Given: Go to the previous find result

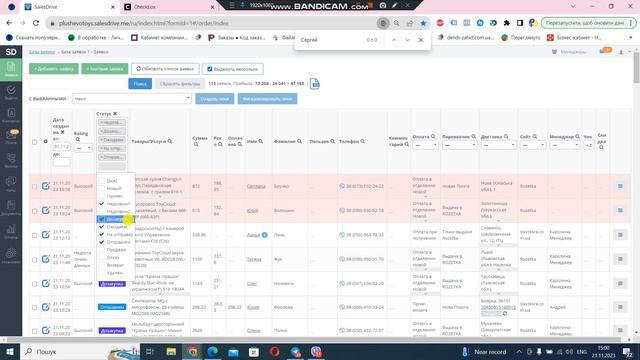Looking at the screenshot, I should (394, 40).
